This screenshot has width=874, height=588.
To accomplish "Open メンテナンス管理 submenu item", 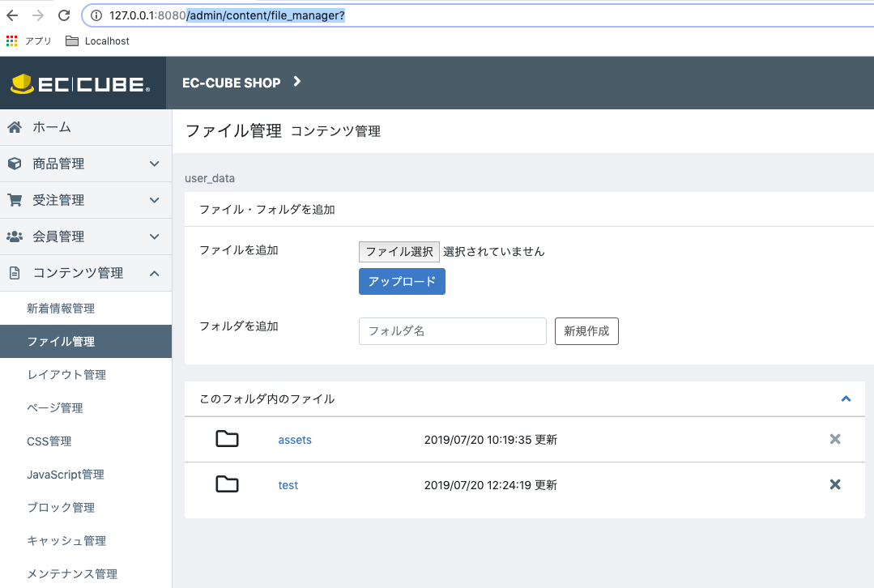I will coord(86,573).
